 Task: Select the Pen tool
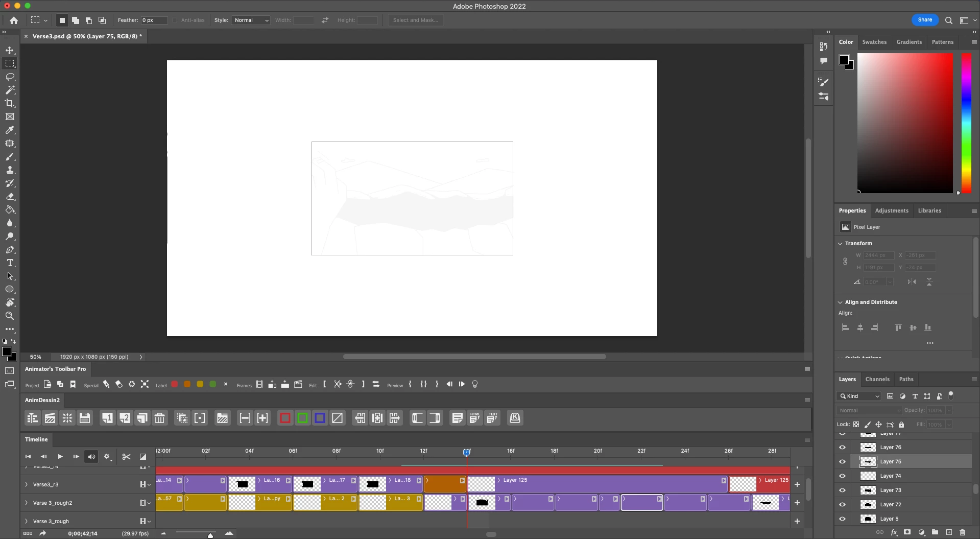point(10,249)
